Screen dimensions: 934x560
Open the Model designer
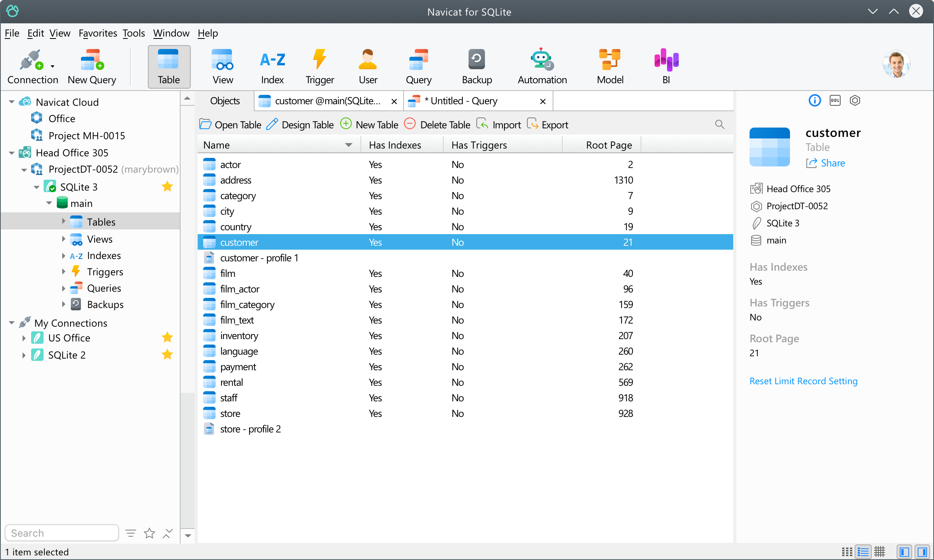coord(609,66)
